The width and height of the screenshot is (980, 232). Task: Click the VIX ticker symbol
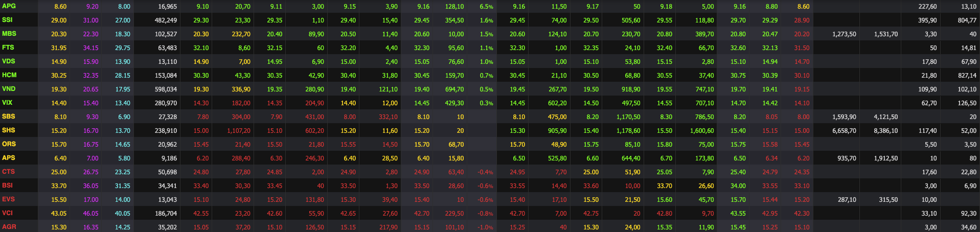(7, 103)
